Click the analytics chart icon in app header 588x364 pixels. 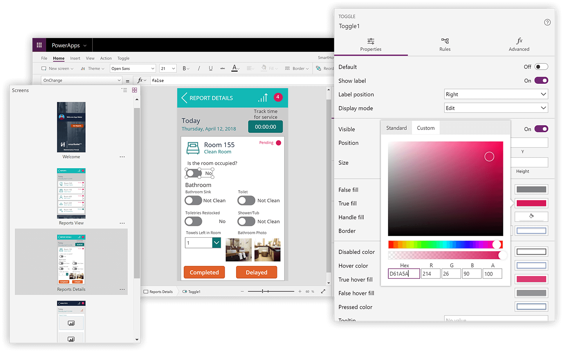(263, 97)
